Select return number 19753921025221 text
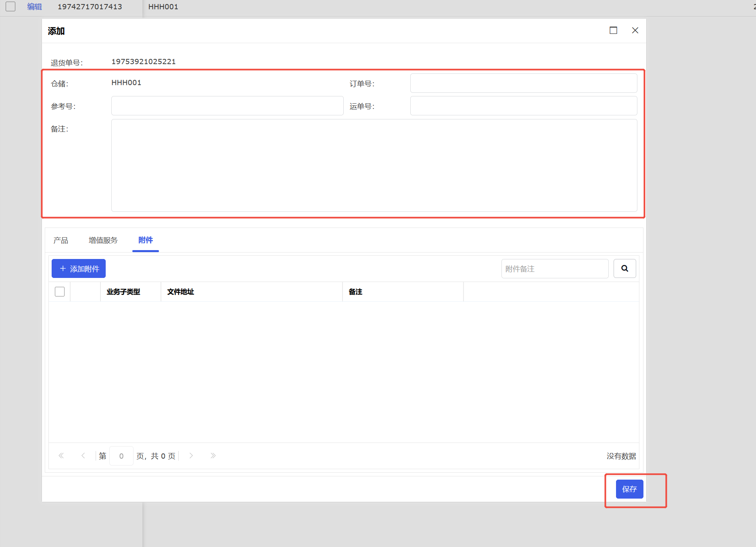This screenshot has height=547, width=756. (x=144, y=62)
